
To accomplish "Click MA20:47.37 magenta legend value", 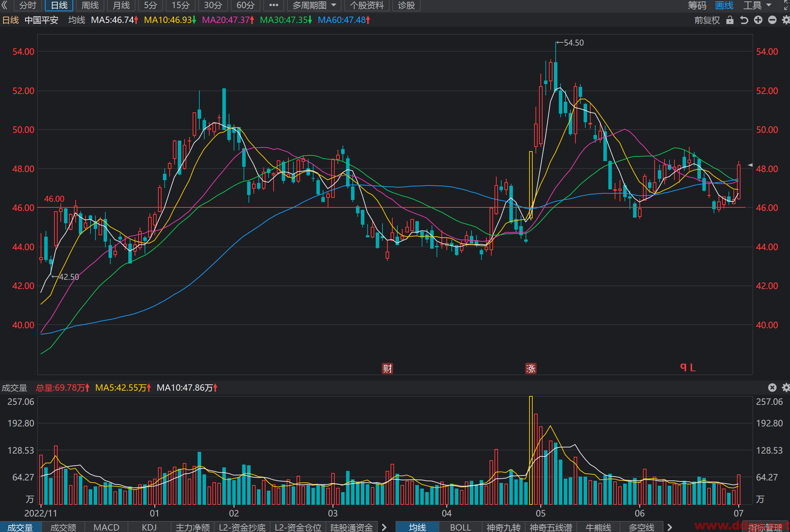I will 228,20.
